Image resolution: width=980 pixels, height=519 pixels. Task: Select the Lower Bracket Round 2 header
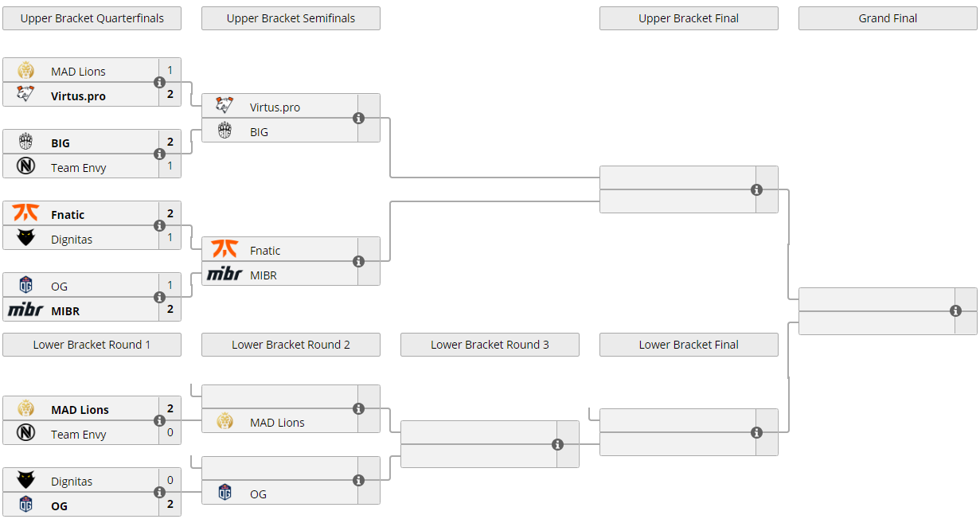pyautogui.click(x=291, y=345)
